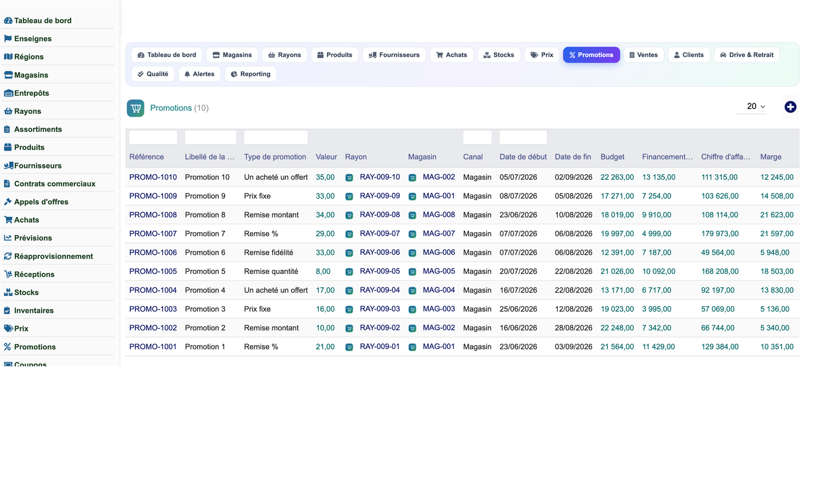Click the Inventaires clipboard-check icon in sidebar
815x504 pixels.
click(7, 311)
